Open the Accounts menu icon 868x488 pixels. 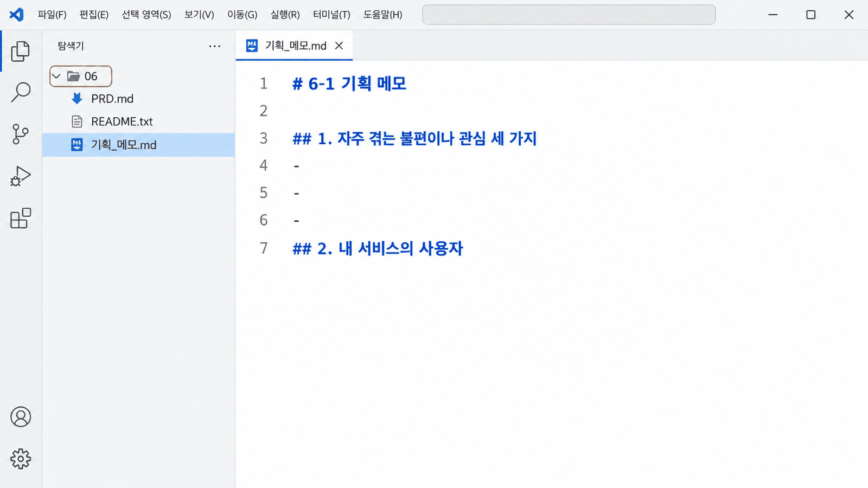pyautogui.click(x=21, y=417)
